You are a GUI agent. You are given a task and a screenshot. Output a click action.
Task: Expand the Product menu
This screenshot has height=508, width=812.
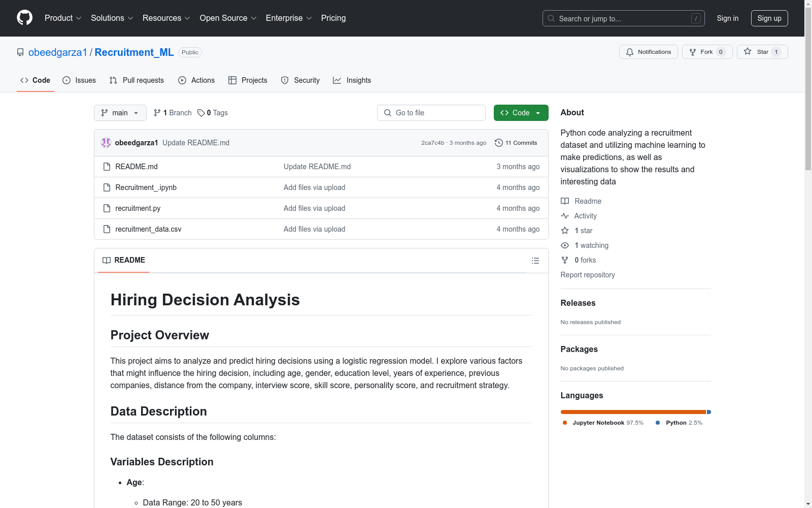tap(63, 18)
